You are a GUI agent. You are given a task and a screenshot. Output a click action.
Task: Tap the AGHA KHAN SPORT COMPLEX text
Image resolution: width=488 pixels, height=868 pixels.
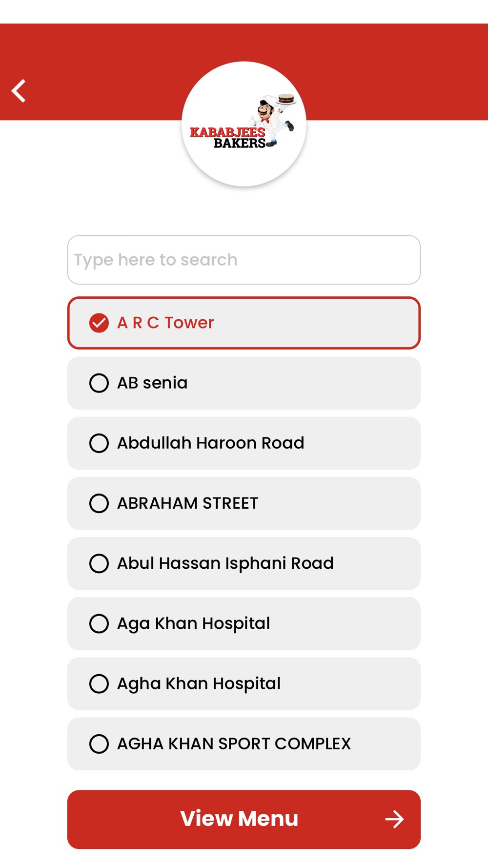click(x=234, y=744)
